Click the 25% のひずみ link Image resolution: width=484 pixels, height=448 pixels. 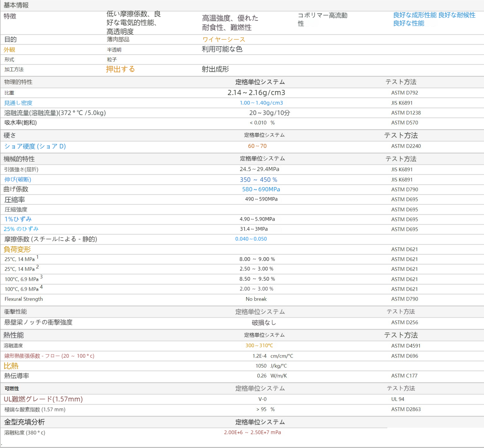21,229
